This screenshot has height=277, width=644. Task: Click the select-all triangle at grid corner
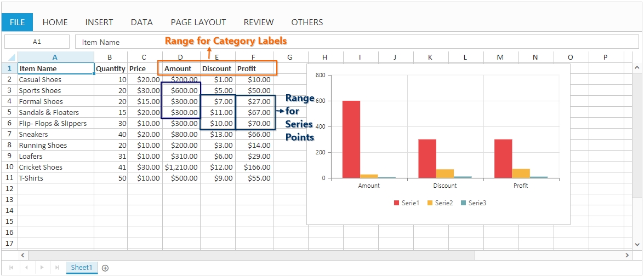click(x=11, y=57)
